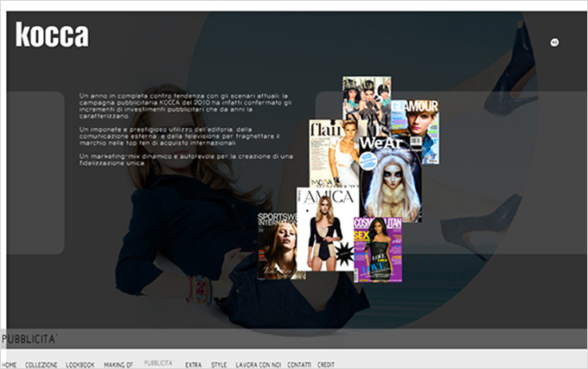Open the LOOKBOOK section
The height and width of the screenshot is (369, 588).
pyautogui.click(x=80, y=365)
